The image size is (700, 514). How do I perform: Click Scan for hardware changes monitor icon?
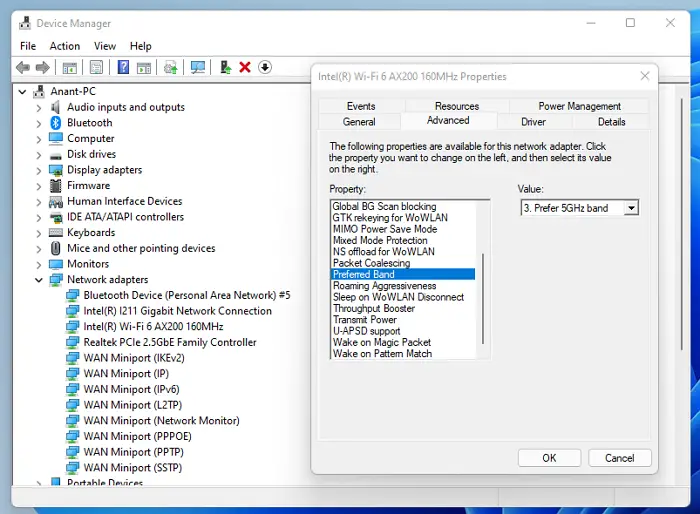coord(198,67)
